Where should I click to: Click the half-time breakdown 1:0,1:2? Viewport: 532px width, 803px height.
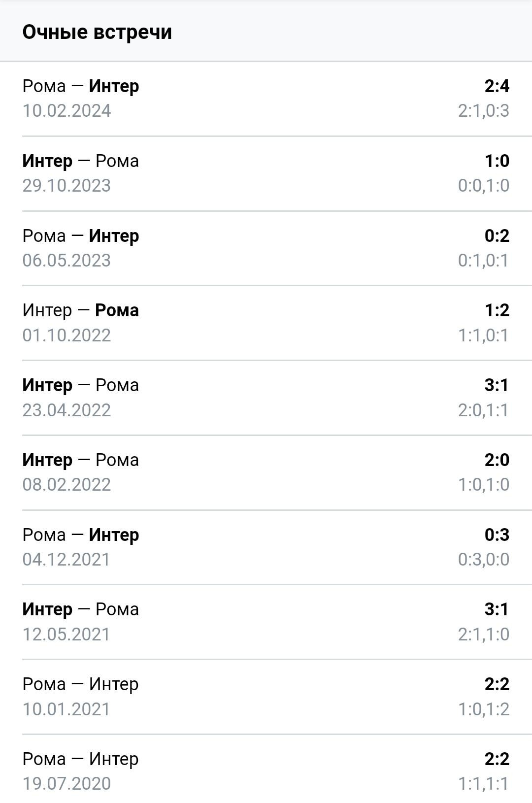pos(483,709)
